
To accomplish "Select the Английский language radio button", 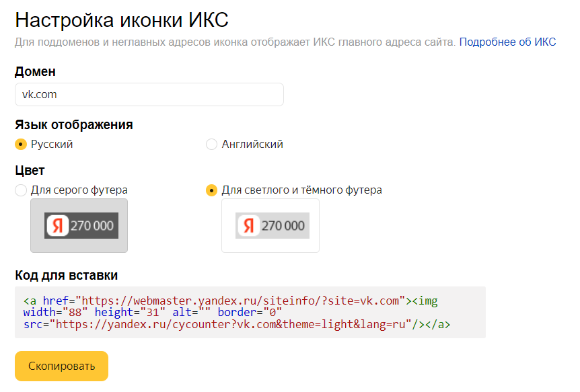I will [x=211, y=144].
